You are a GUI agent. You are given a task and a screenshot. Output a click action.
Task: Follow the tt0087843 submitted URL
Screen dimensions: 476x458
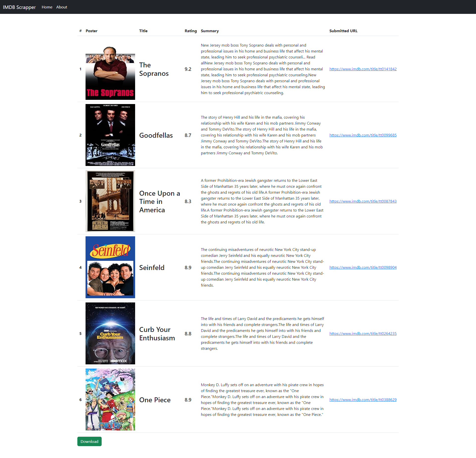pos(363,201)
